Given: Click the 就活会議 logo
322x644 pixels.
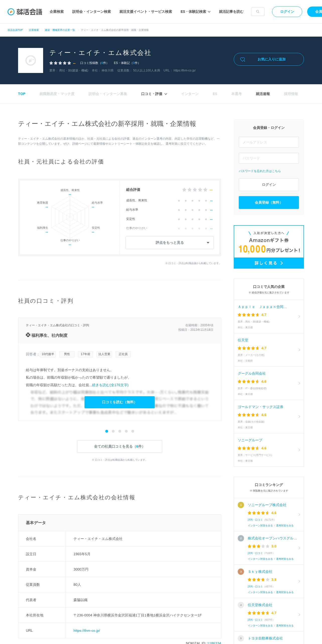Looking at the screenshot, I should pos(25,12).
